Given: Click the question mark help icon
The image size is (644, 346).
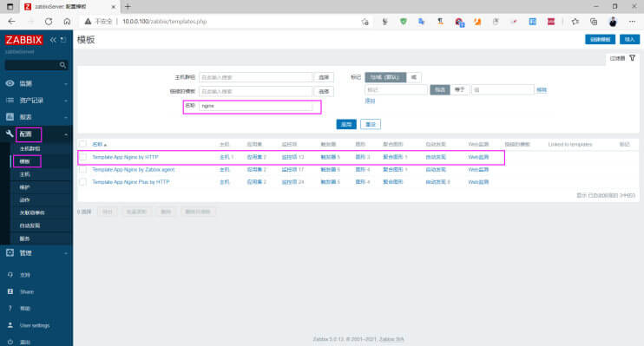Looking at the screenshot, I should coord(10,308).
